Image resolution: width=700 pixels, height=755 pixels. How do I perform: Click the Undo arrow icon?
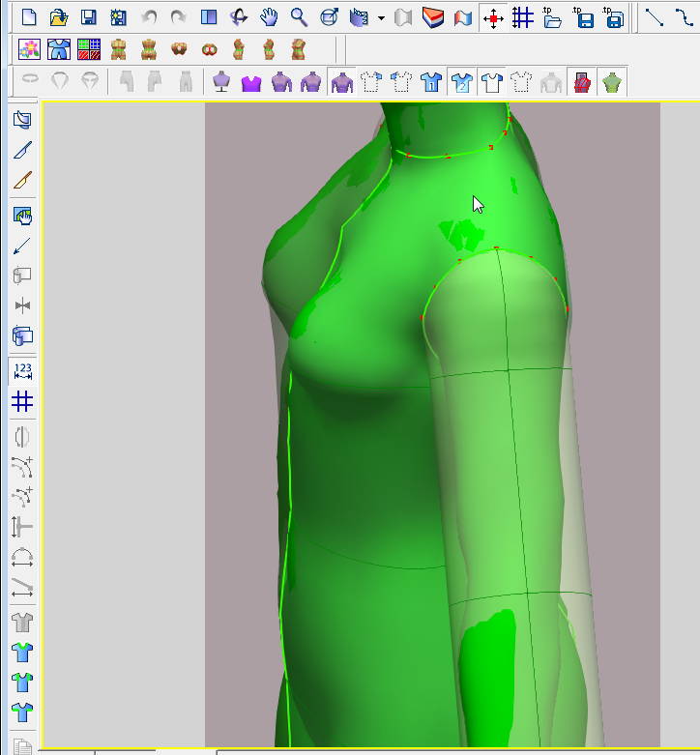tap(148, 17)
